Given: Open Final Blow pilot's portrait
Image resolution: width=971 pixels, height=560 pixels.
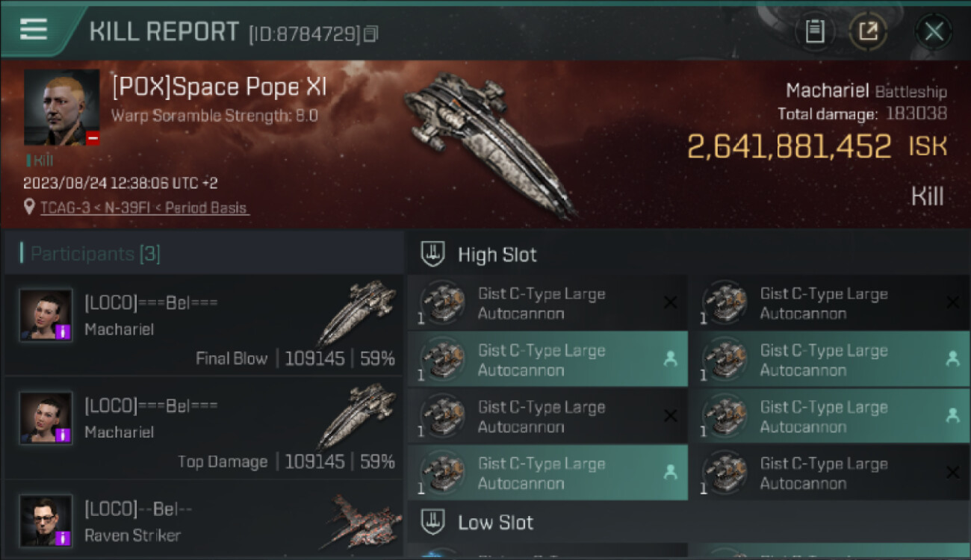Looking at the screenshot, I should coord(46,315).
